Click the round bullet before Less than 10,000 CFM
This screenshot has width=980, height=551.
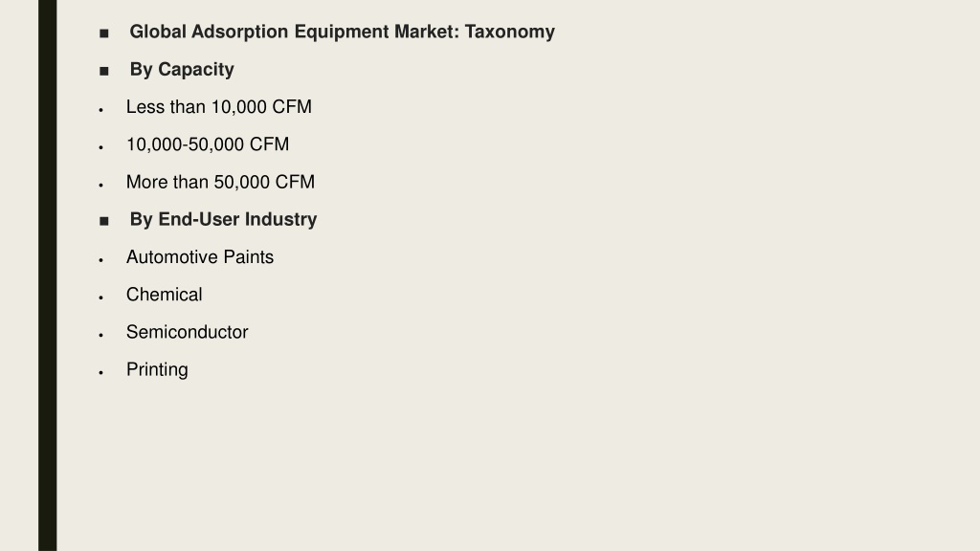(x=100, y=110)
